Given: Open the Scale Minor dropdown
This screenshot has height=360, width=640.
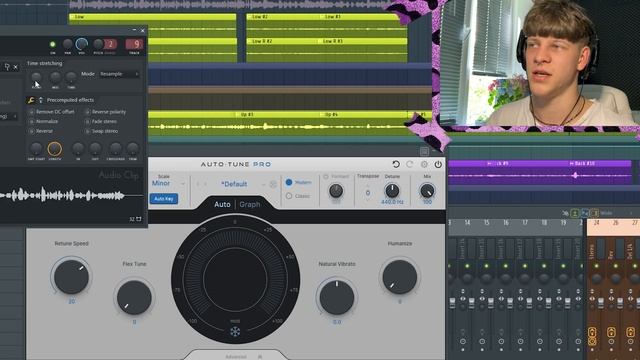Looking at the screenshot, I should pos(168,183).
